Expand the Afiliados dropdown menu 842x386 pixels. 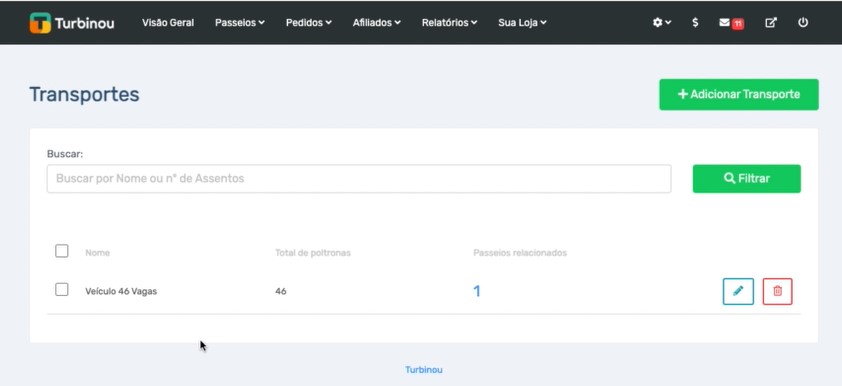[x=376, y=23]
